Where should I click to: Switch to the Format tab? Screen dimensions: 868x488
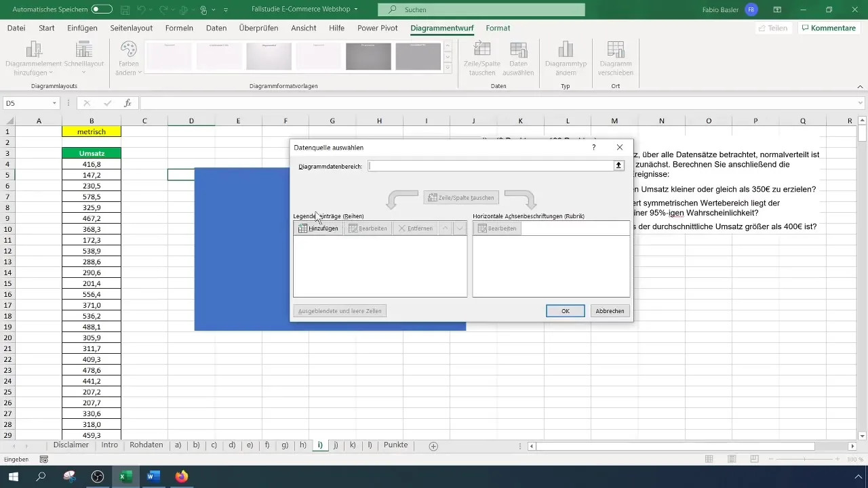(498, 28)
